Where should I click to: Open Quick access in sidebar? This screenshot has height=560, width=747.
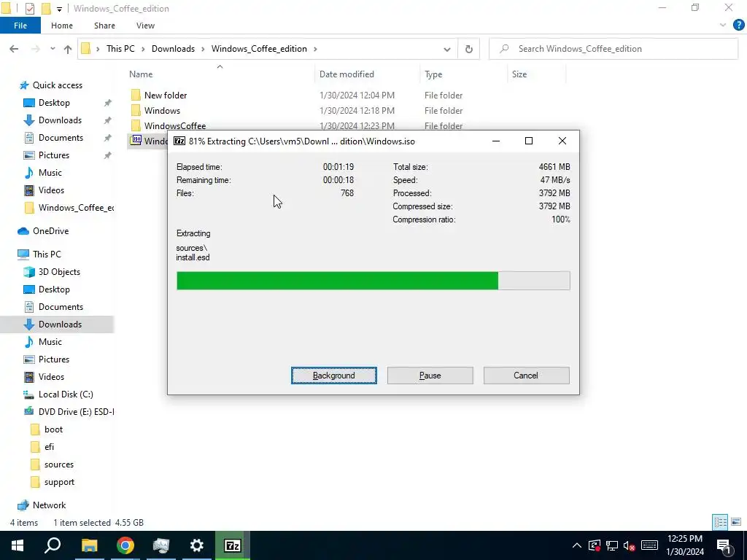57,85
